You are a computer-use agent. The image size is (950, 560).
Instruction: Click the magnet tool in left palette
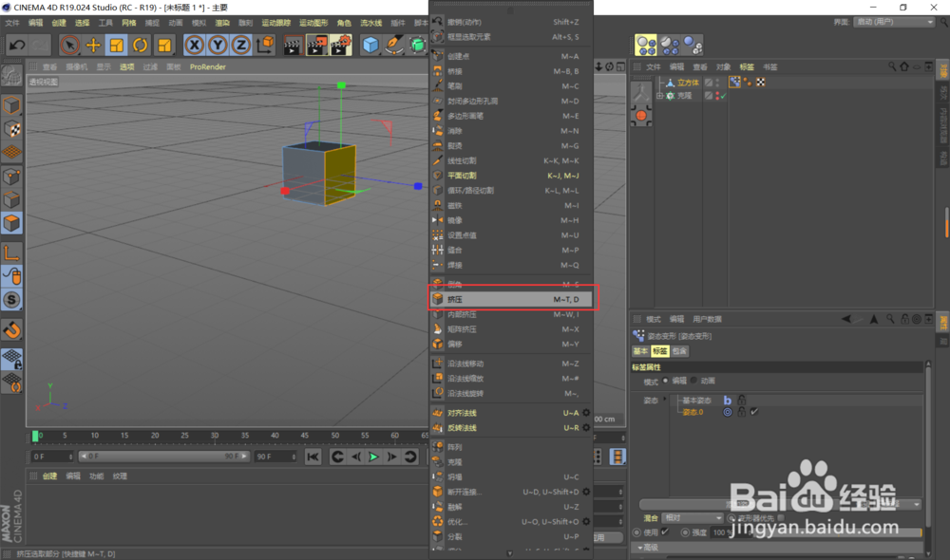(x=11, y=330)
